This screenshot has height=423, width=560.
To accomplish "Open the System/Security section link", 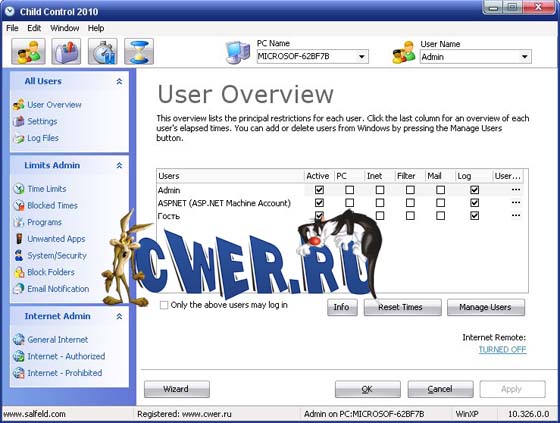I will coord(57,255).
